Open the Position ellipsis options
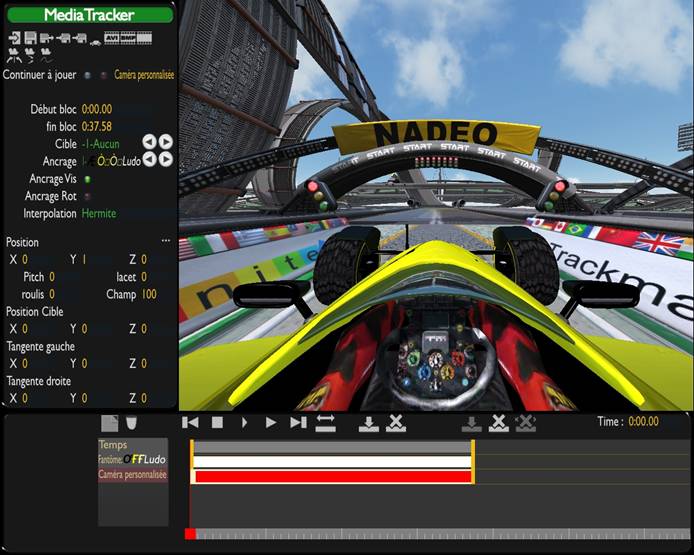Viewport: 694px width, 555px height. click(x=166, y=241)
